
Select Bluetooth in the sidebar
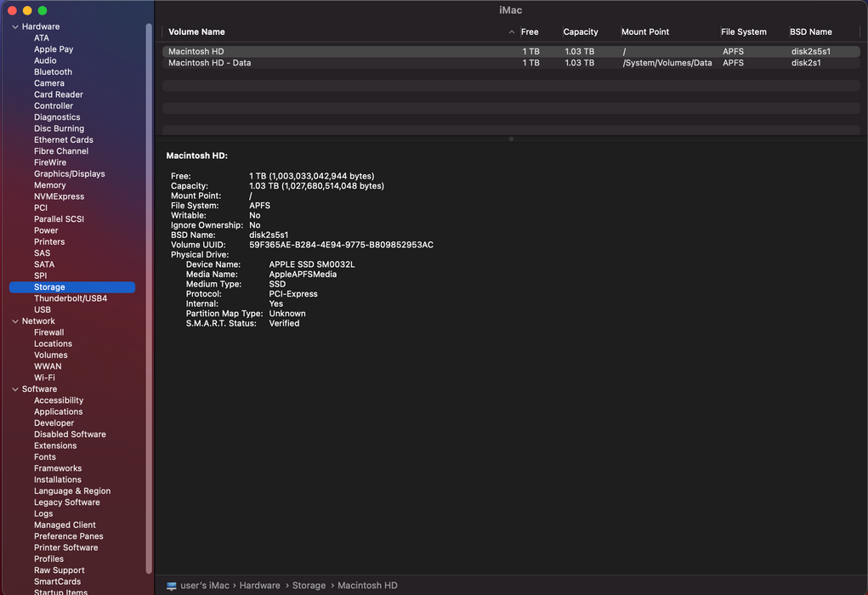click(53, 72)
